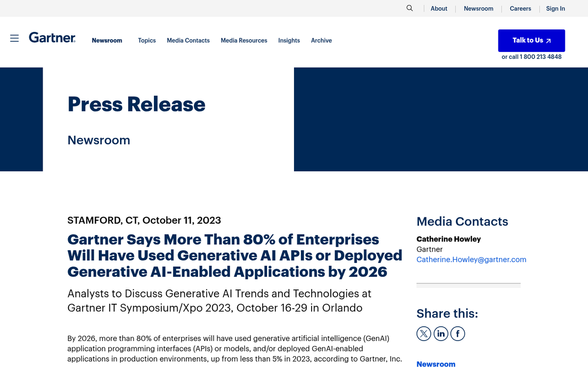Screen dimensions: 588x368
Task: Click the Share this: heading
Action: [447, 314]
